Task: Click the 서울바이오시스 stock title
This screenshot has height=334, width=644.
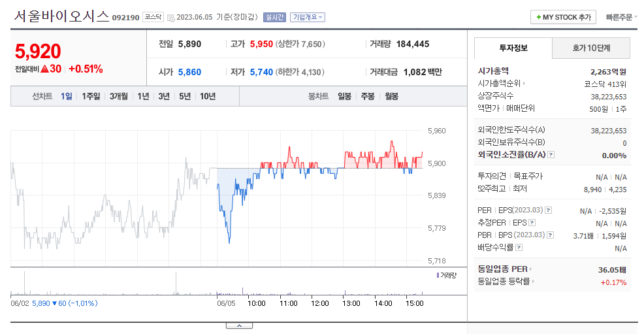Action: 61,16
